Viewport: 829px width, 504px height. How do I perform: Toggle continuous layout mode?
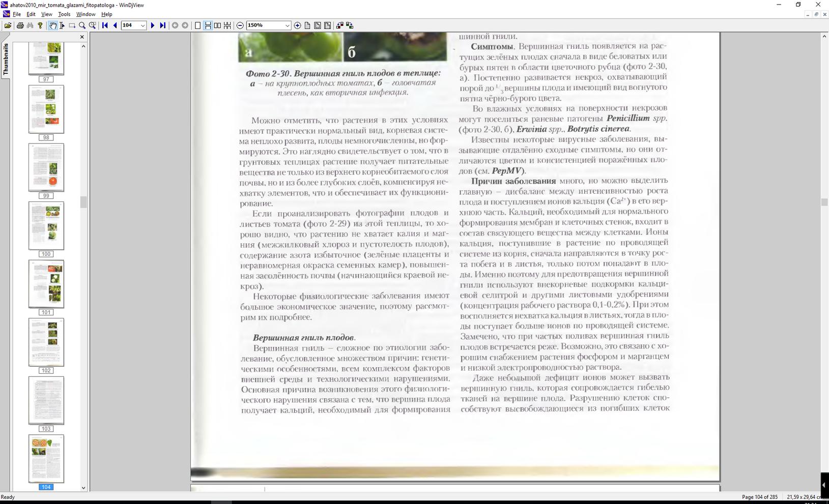(x=208, y=25)
